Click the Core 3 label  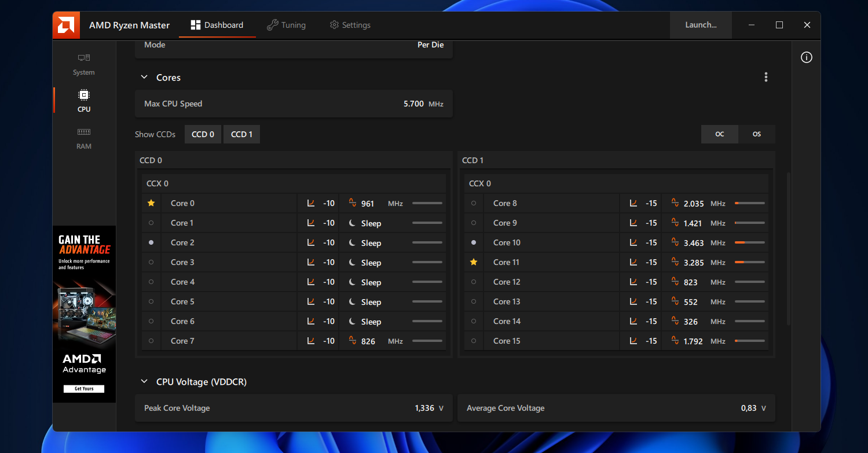(x=182, y=262)
